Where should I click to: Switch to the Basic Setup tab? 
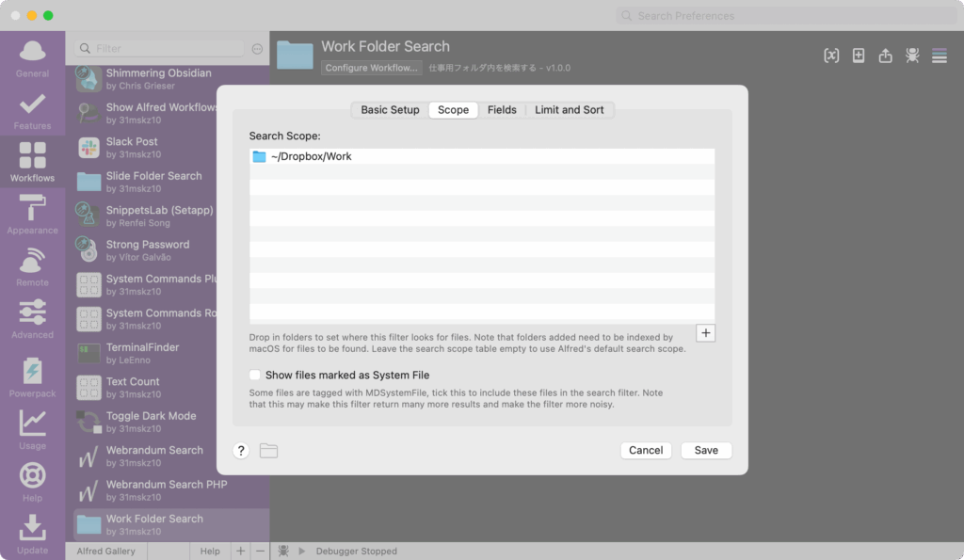click(x=390, y=110)
